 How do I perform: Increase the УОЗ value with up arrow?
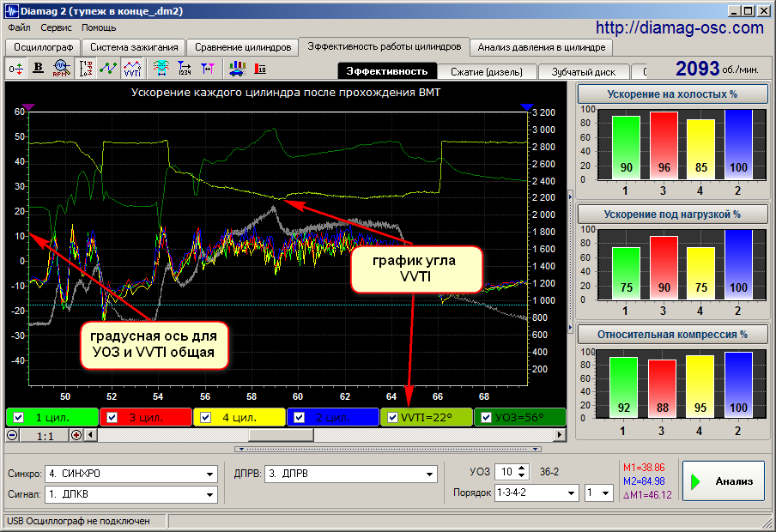(x=522, y=469)
